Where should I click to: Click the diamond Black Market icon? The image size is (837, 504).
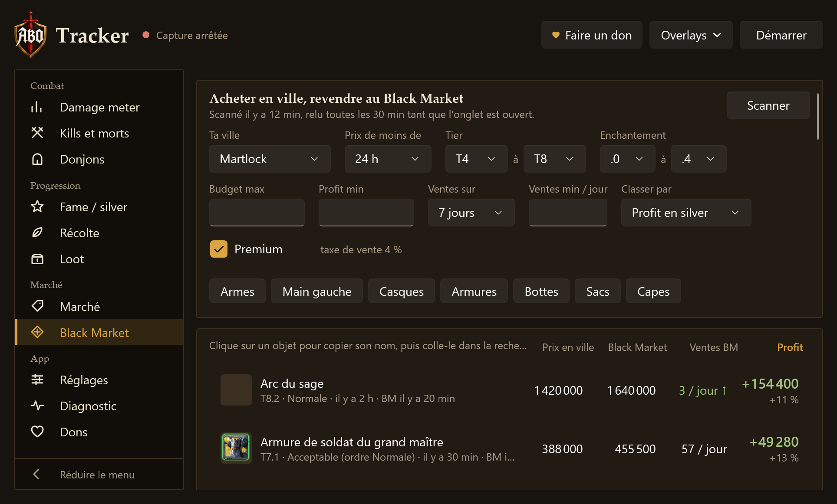(37, 332)
